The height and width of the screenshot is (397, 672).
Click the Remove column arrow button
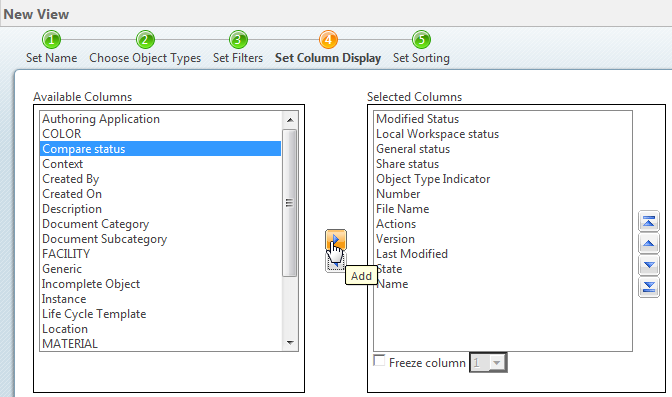pyautogui.click(x=336, y=262)
